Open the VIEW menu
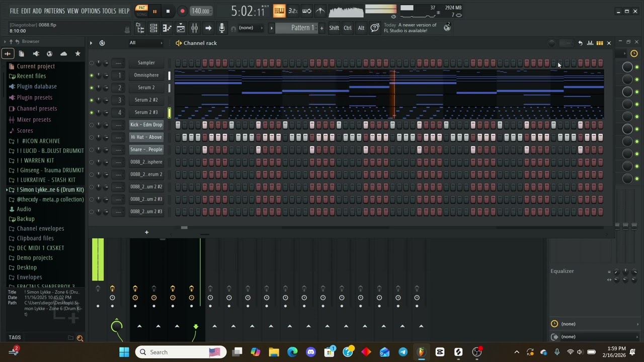Screen dimensions: 644x362 point(73,11)
